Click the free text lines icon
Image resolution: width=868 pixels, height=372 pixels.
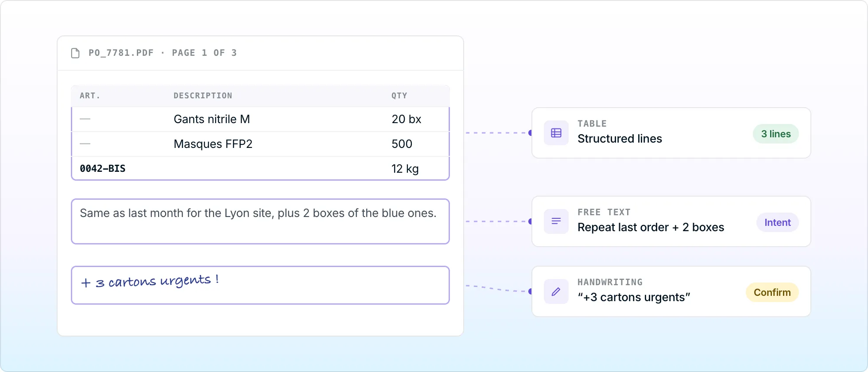tap(556, 221)
